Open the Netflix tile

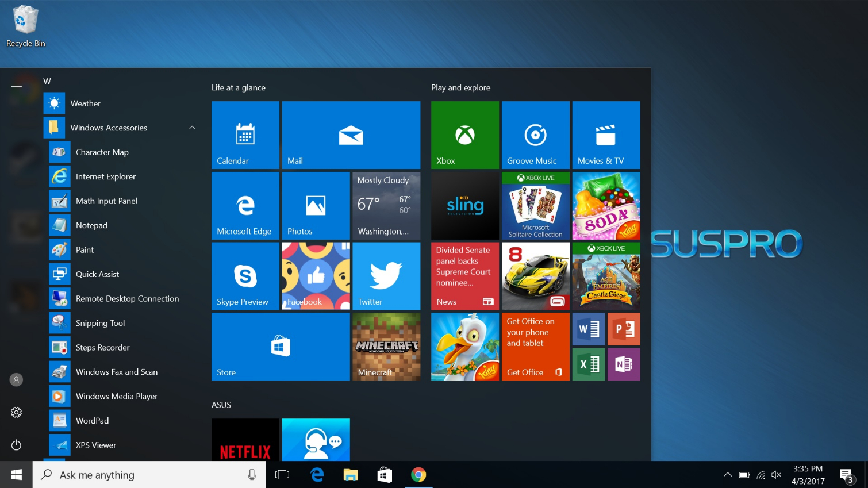pyautogui.click(x=245, y=440)
